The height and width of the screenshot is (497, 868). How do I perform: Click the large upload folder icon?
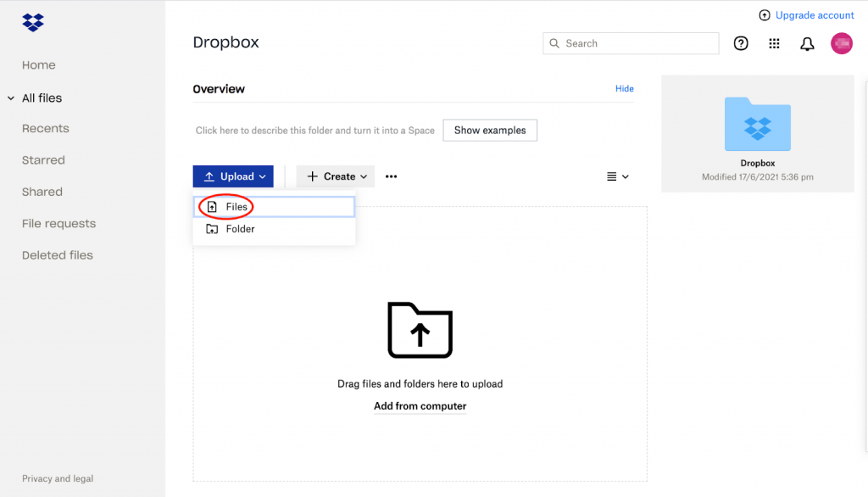coord(420,330)
